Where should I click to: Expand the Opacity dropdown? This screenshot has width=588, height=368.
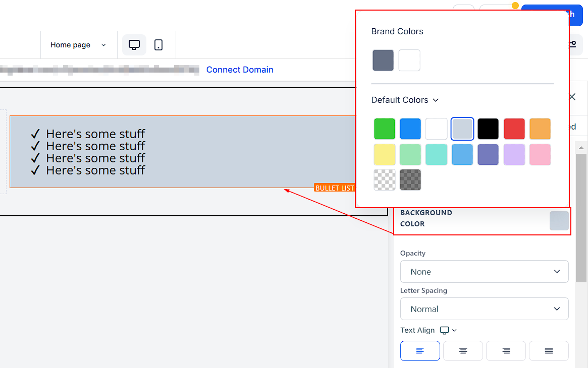click(484, 272)
